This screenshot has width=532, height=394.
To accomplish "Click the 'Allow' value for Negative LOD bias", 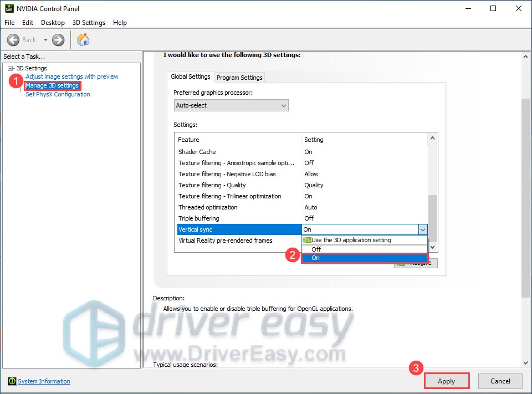I will [x=311, y=174].
